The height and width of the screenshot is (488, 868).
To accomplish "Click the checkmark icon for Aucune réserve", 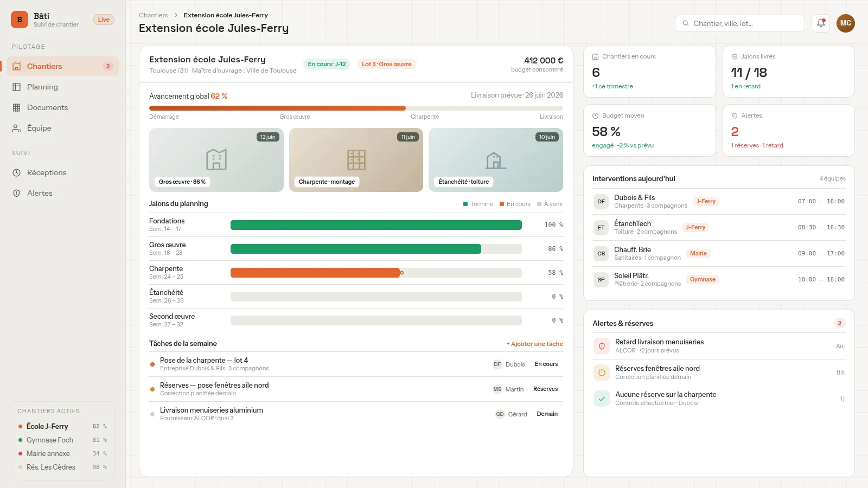I will tap(602, 399).
